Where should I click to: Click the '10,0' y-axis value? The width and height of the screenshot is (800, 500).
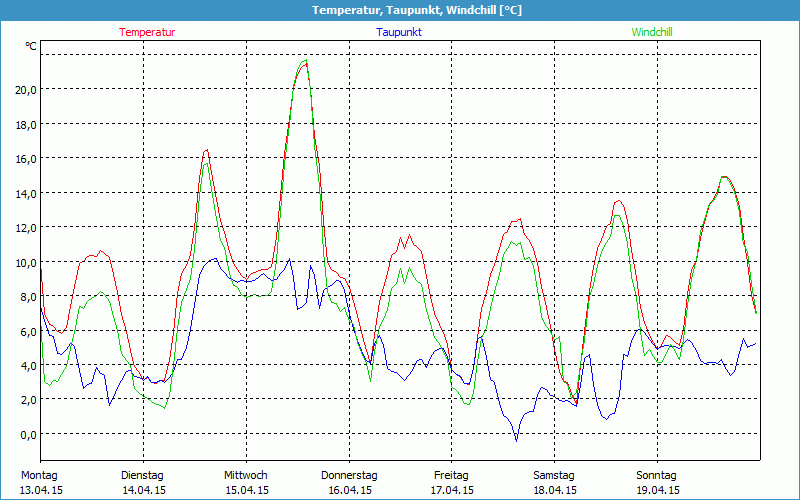tap(26, 262)
